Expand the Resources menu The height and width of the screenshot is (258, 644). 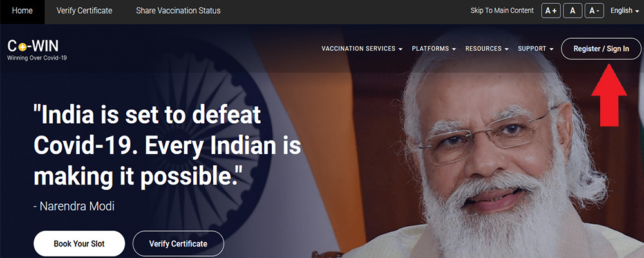487,48
